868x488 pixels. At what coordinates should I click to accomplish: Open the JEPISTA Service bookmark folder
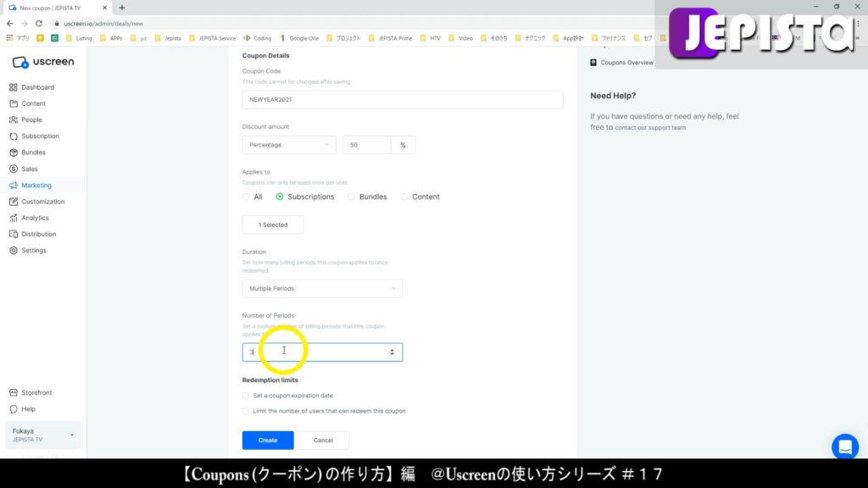pyautogui.click(x=213, y=38)
